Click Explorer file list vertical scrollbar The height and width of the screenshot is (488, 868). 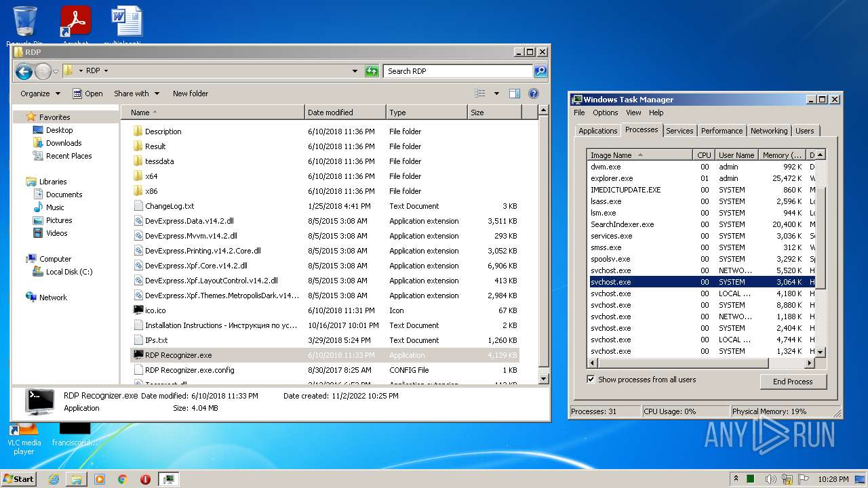(x=543, y=243)
